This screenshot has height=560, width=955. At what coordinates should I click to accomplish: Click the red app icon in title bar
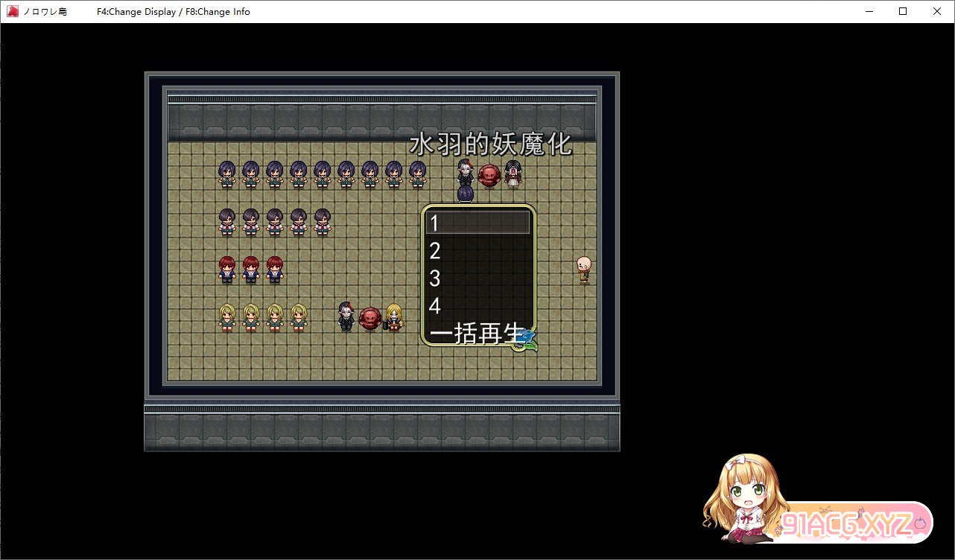(13, 11)
